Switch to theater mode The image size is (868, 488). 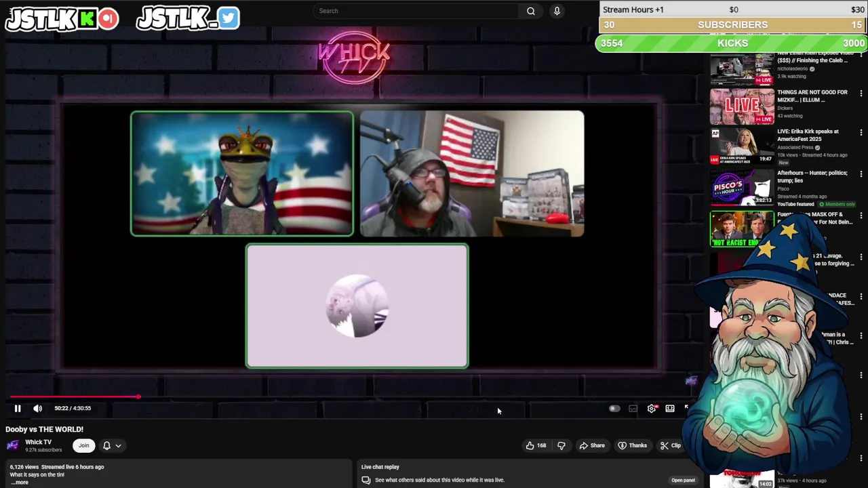pyautogui.click(x=670, y=408)
